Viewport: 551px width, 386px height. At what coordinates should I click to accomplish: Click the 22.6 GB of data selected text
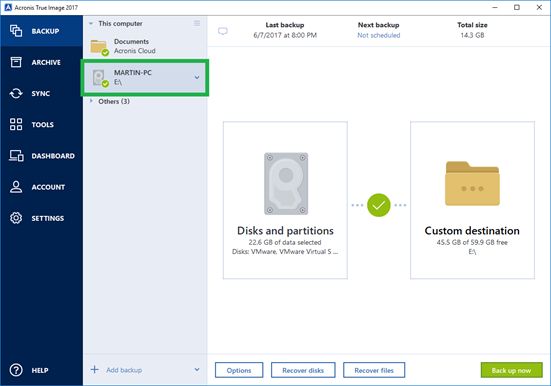click(x=285, y=242)
